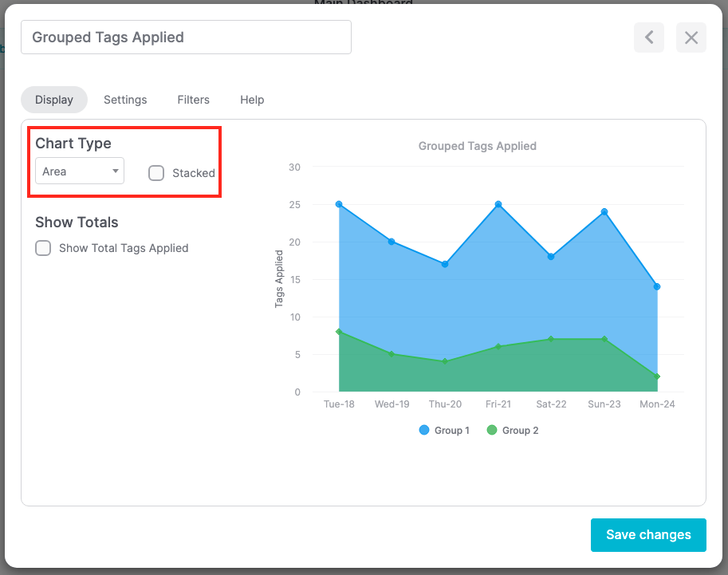Return to the Display tab

click(53, 100)
